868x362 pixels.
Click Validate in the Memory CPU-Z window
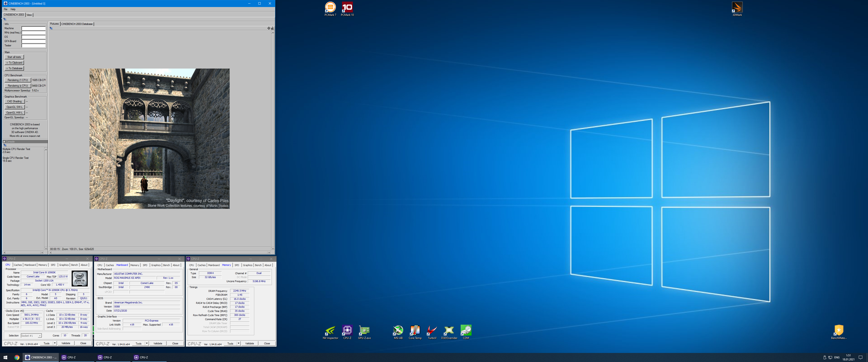point(250,343)
